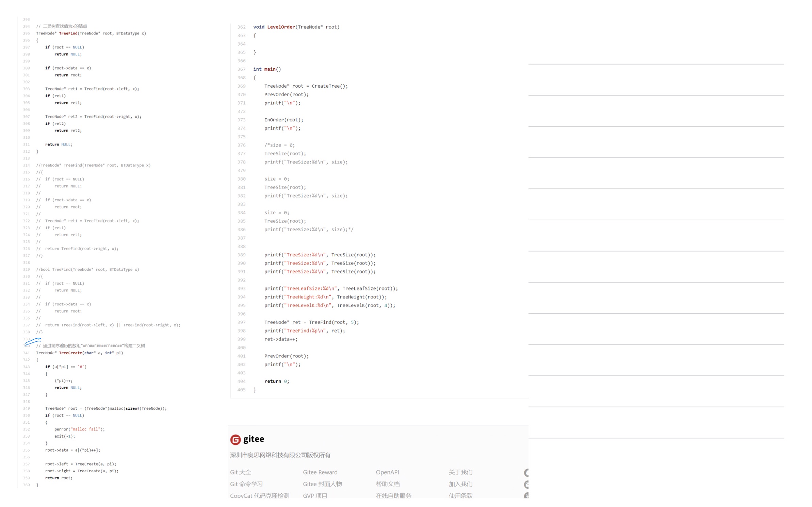The image size is (812, 507).
Task: Open 帮助文档 help docs link
Action: coord(387,484)
